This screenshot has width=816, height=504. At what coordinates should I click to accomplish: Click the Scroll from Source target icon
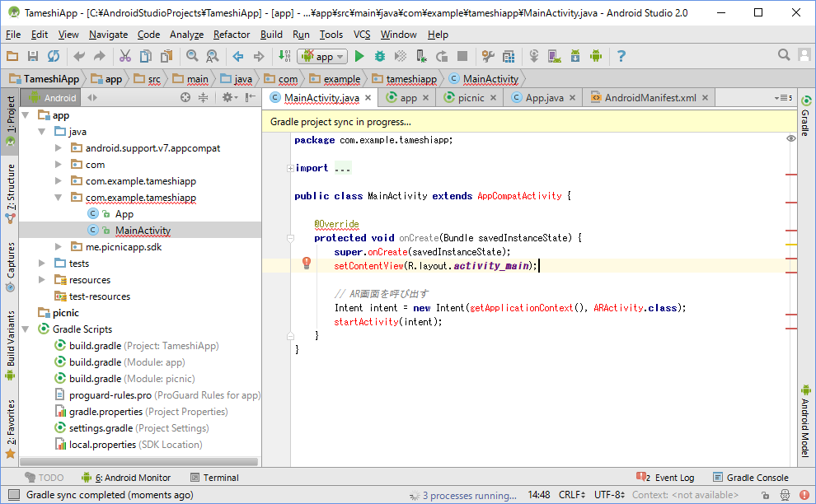185,97
